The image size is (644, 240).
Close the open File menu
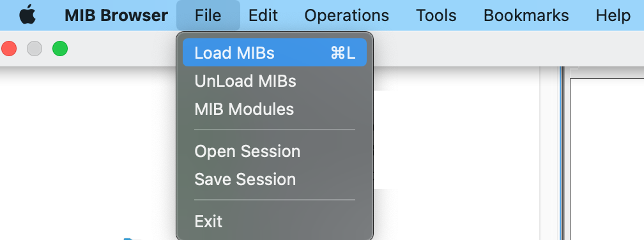208,15
